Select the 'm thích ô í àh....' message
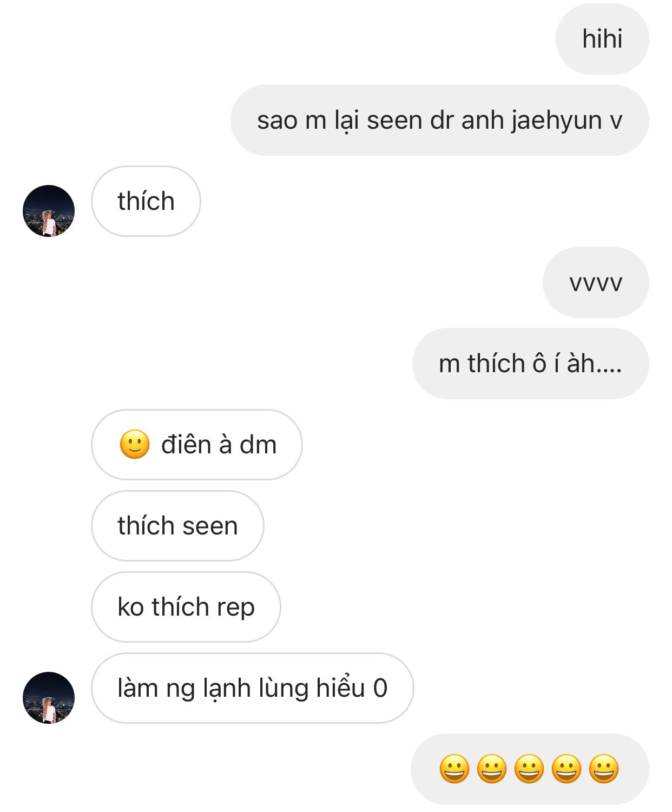The width and height of the screenshot is (672, 812). click(x=530, y=364)
